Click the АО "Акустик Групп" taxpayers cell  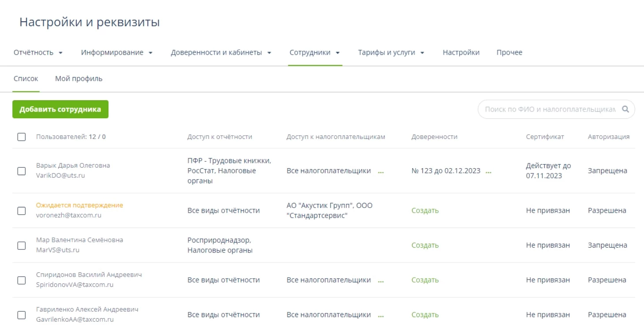pos(329,211)
